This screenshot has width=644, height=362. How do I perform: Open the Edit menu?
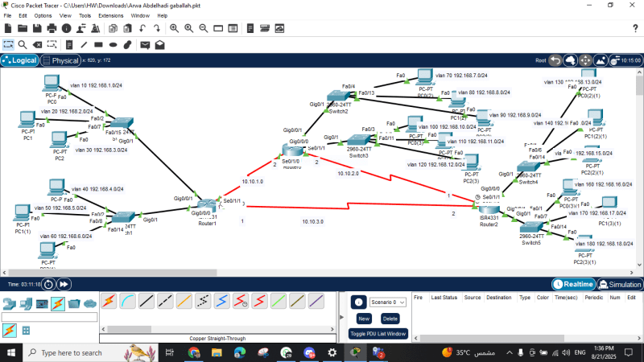23,15
